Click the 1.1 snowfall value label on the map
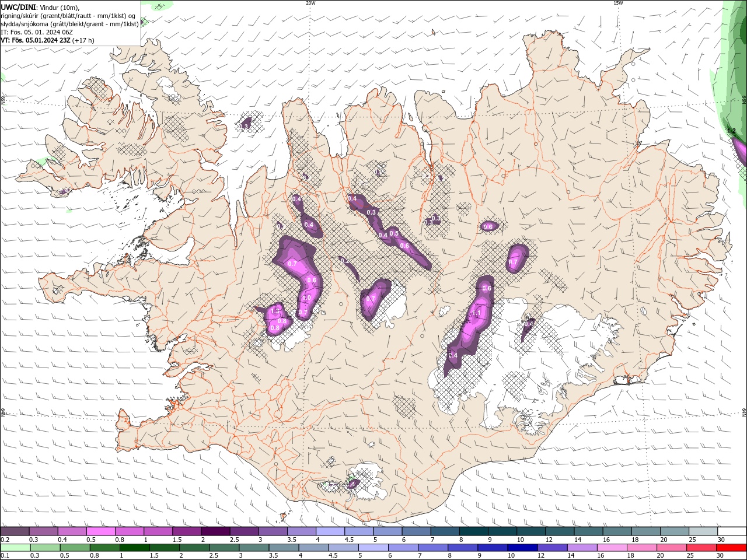Viewport: 747px width, 560px height. pos(476,314)
